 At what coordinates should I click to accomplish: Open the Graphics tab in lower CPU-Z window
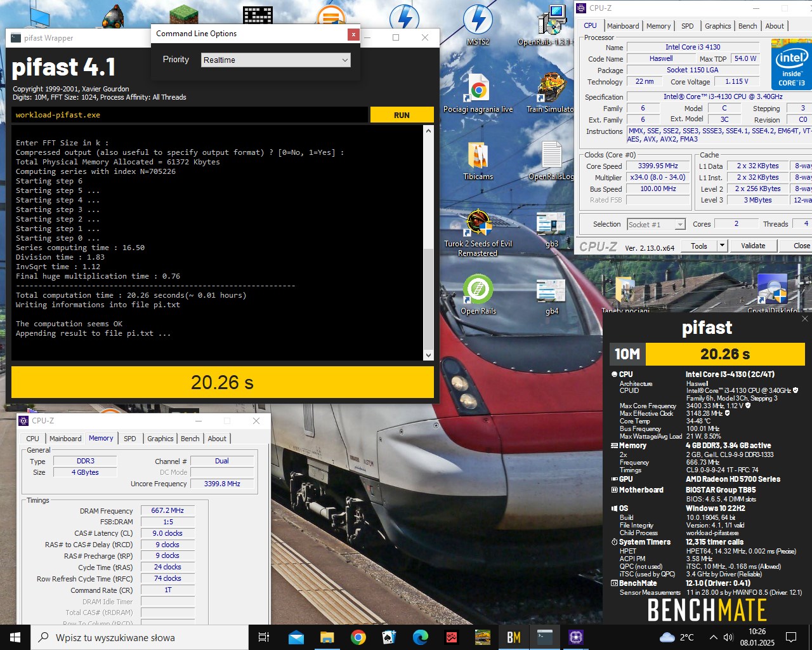click(160, 439)
